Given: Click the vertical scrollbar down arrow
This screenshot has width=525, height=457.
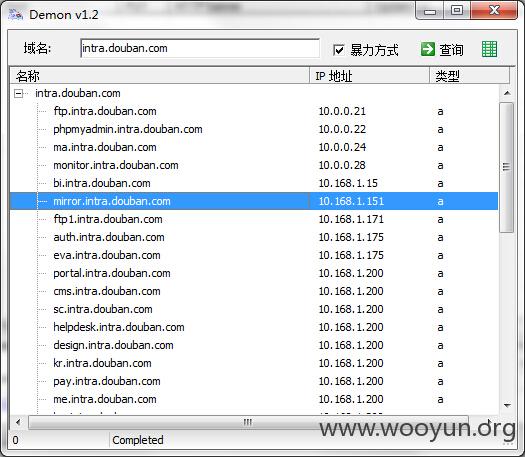Looking at the screenshot, I should (507, 405).
